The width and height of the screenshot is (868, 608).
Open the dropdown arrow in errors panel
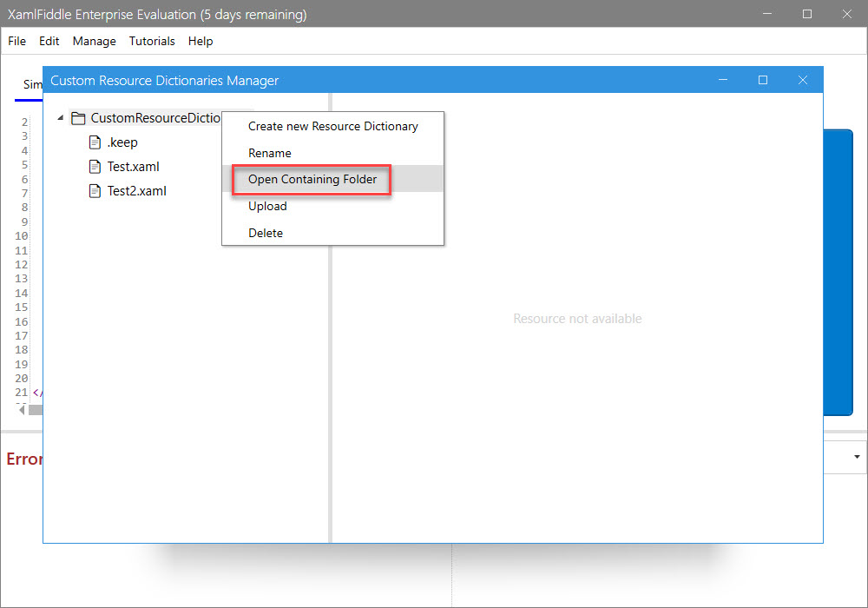coord(857,457)
